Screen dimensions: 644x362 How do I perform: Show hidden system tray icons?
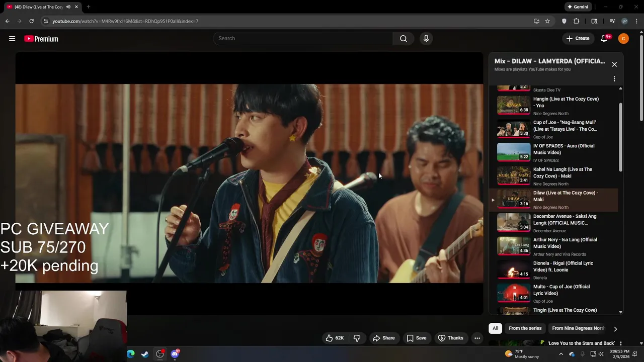coord(561,354)
